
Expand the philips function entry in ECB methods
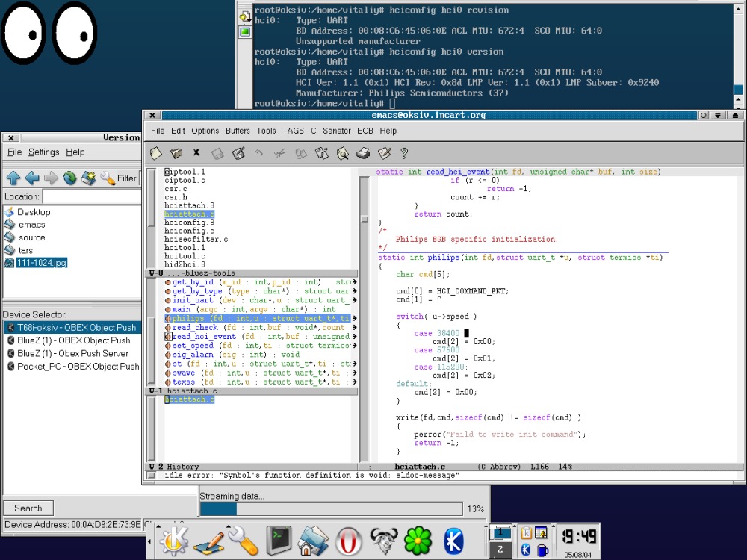pyautogui.click(x=167, y=318)
